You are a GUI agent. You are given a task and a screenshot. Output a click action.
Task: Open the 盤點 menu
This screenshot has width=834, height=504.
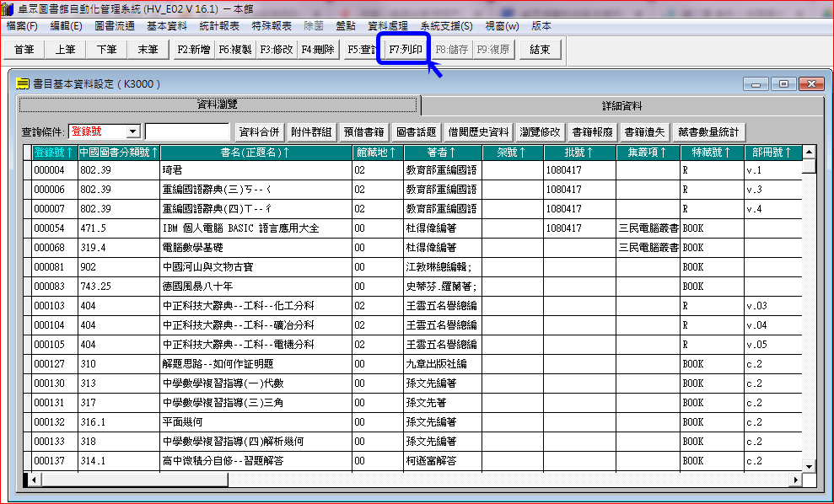point(346,25)
